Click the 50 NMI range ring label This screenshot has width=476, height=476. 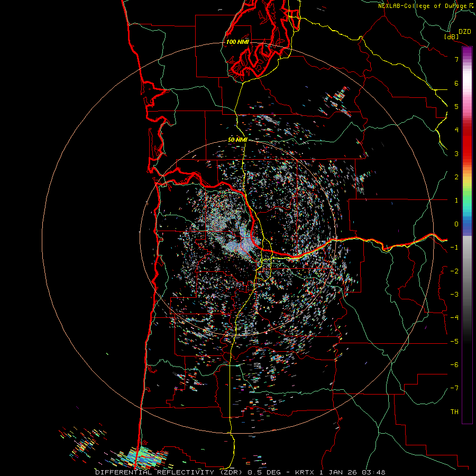(237, 140)
